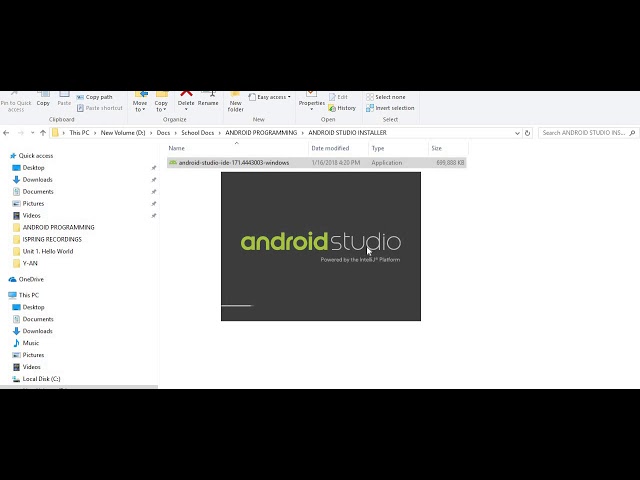The width and height of the screenshot is (640, 480).
Task: Open Downloads under This PC
Action: (38, 331)
